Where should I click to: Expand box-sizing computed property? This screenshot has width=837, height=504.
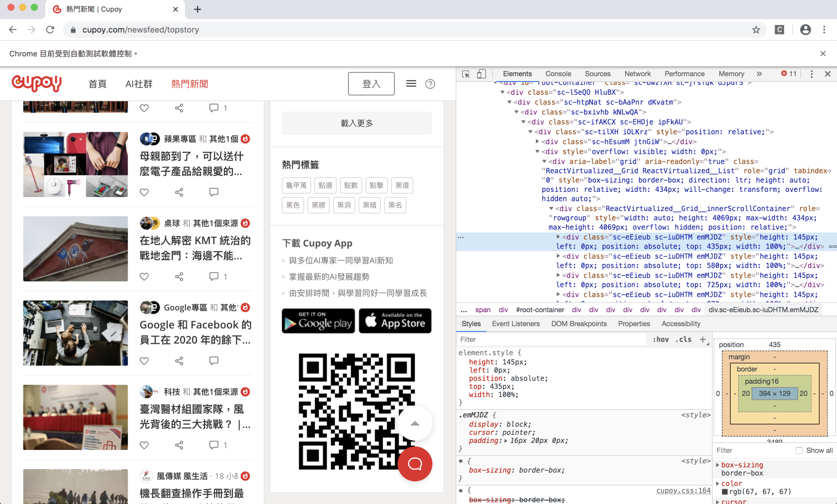[718, 465]
